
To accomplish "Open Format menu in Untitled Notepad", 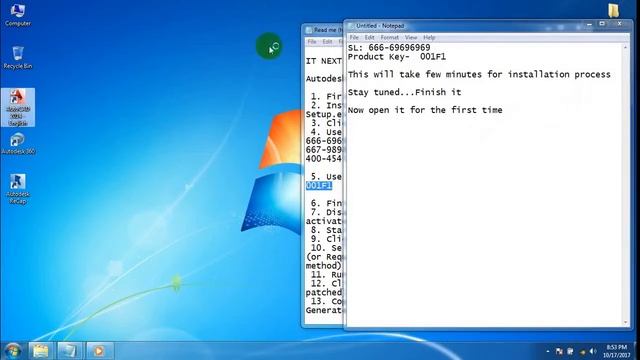I will [389, 38].
